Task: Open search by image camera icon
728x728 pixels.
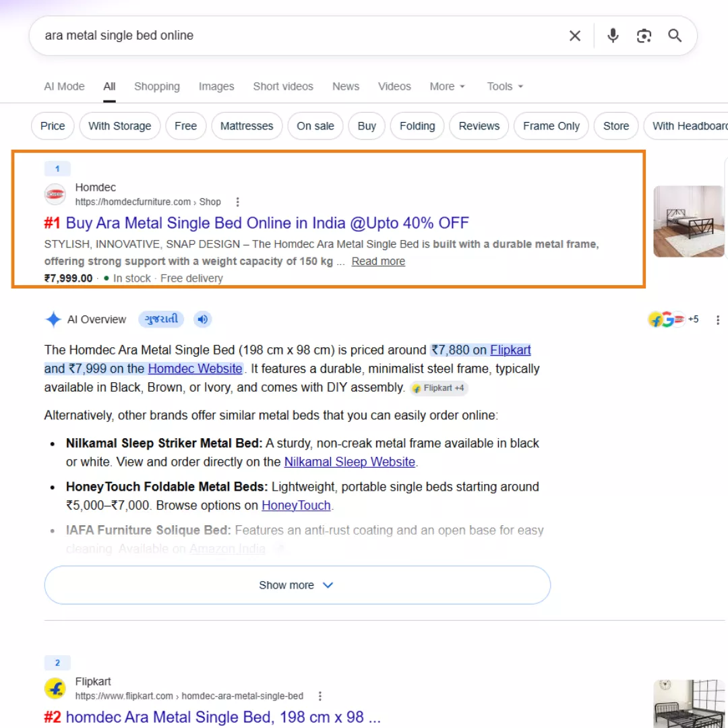Action: pyautogui.click(x=644, y=36)
